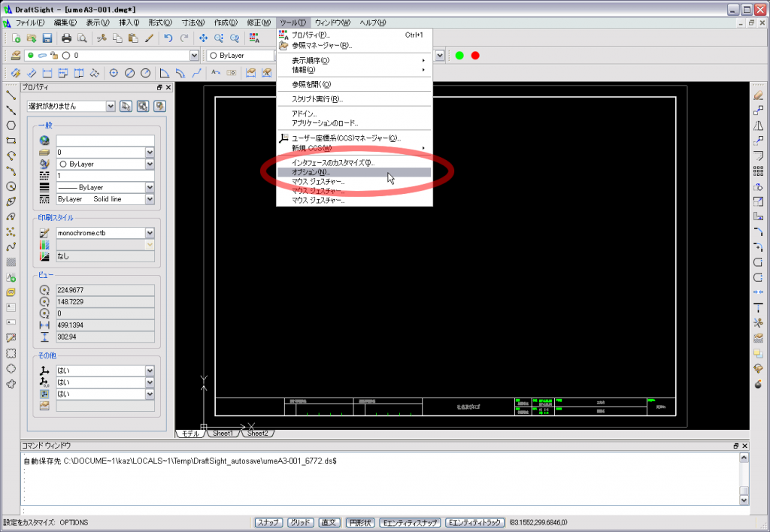This screenshot has height=532, width=770.
Task: Click the Erase tool in right toolbar
Action: pyautogui.click(x=758, y=95)
